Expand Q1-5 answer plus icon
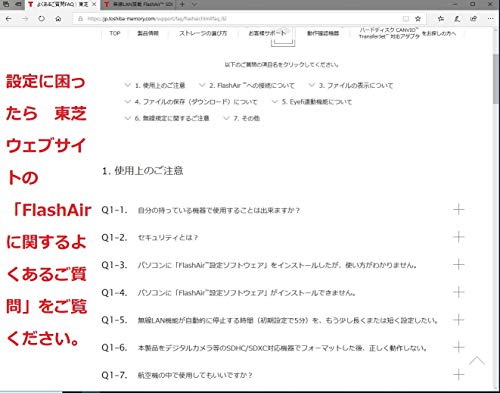This screenshot has width=500, height=393. pyautogui.click(x=459, y=320)
